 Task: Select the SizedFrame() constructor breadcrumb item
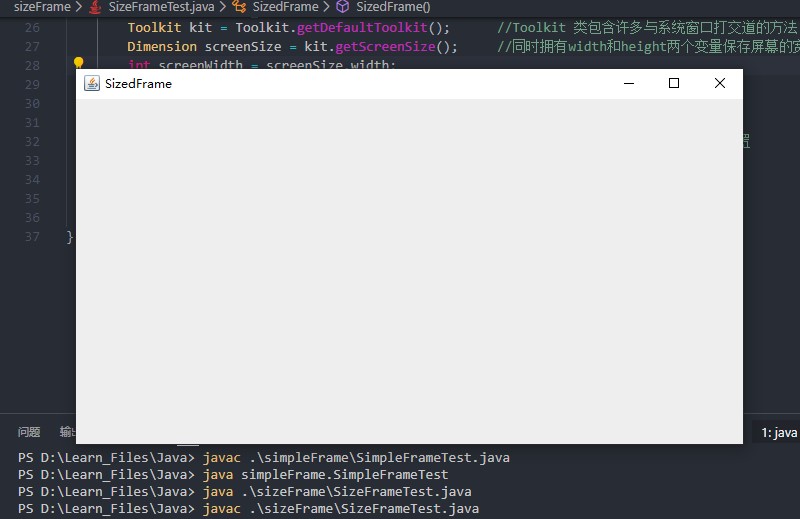(x=393, y=7)
